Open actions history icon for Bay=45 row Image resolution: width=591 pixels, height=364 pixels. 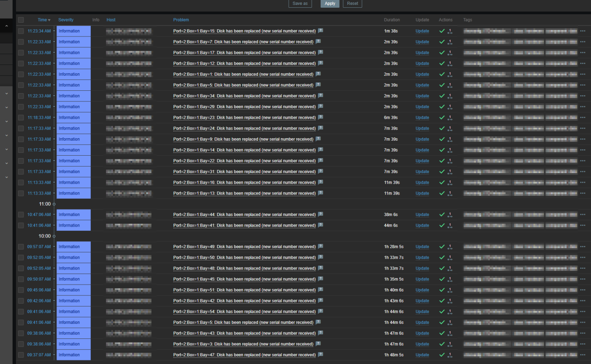[x=450, y=279]
